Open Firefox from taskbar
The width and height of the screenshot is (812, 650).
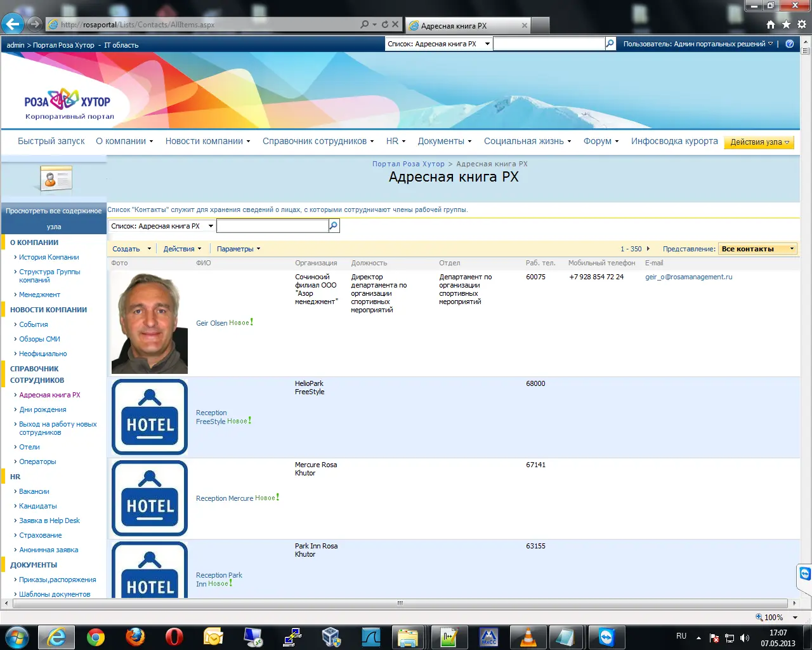(134, 637)
